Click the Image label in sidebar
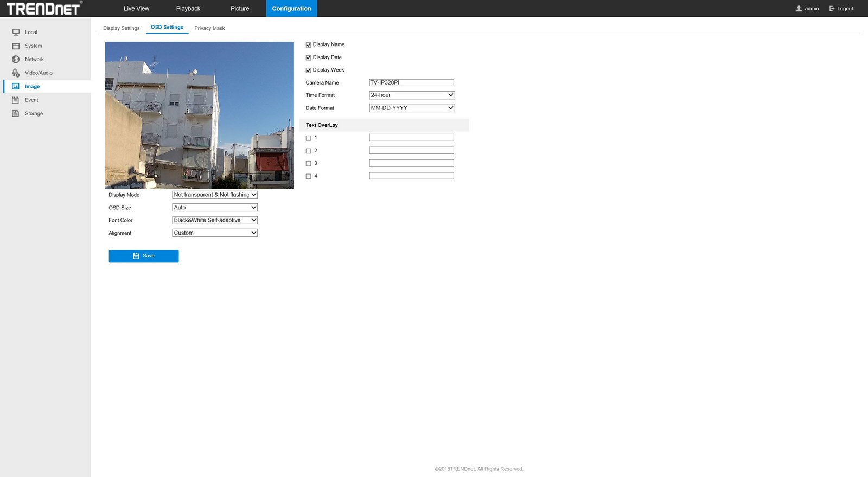The image size is (868, 477). pos(32,87)
